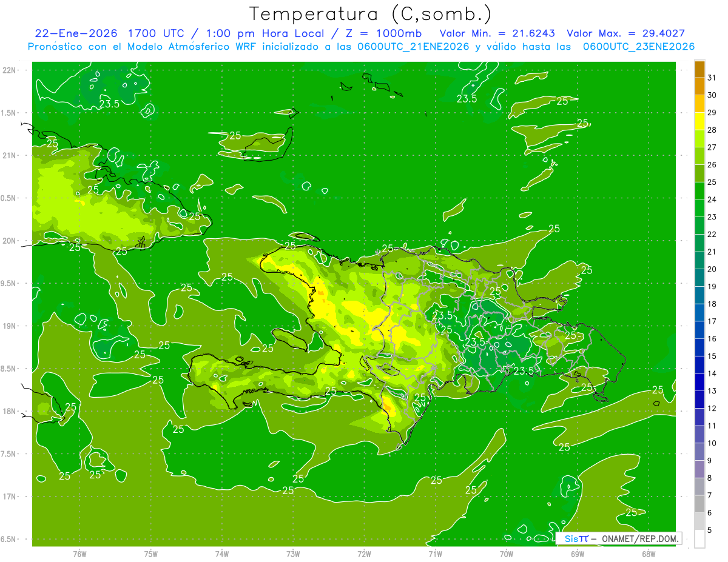Pick the gray legend swatch between 6 and 7

point(699,504)
